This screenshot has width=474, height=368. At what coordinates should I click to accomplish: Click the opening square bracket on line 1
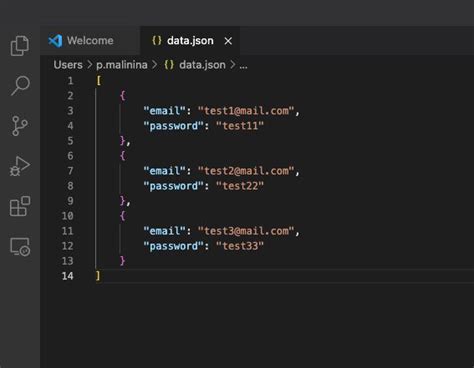pos(99,81)
